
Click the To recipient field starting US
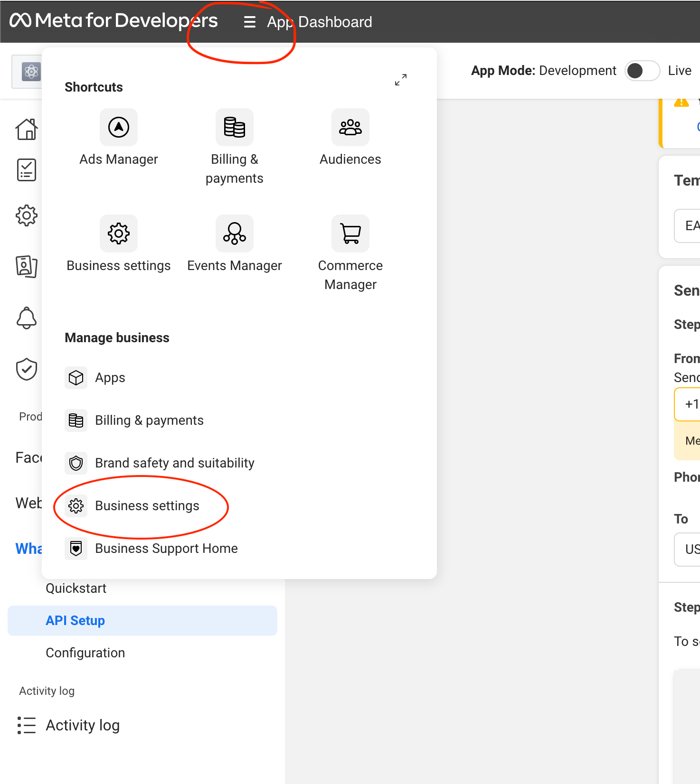point(687,550)
